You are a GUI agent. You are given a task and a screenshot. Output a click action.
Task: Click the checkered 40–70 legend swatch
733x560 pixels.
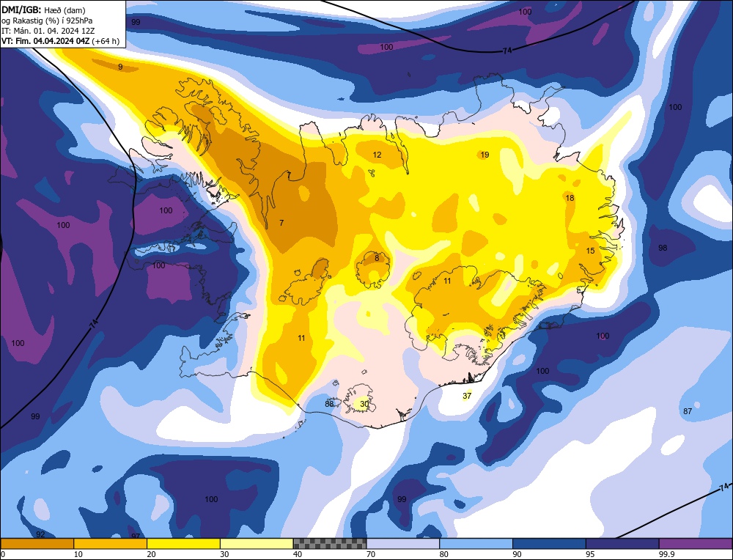pos(330,544)
